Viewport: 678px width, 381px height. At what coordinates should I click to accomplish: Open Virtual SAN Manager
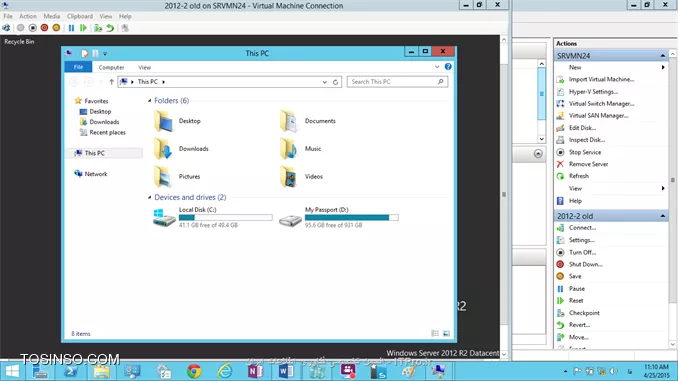(x=598, y=115)
